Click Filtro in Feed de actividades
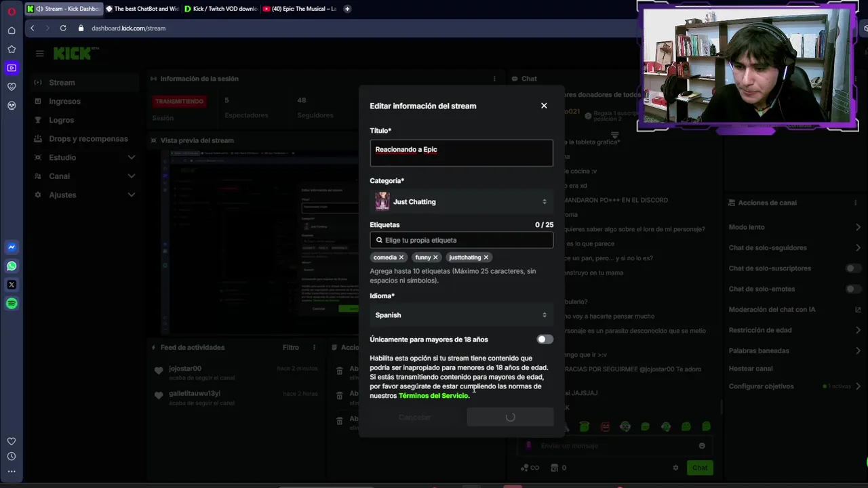868x488 pixels. 291,347
